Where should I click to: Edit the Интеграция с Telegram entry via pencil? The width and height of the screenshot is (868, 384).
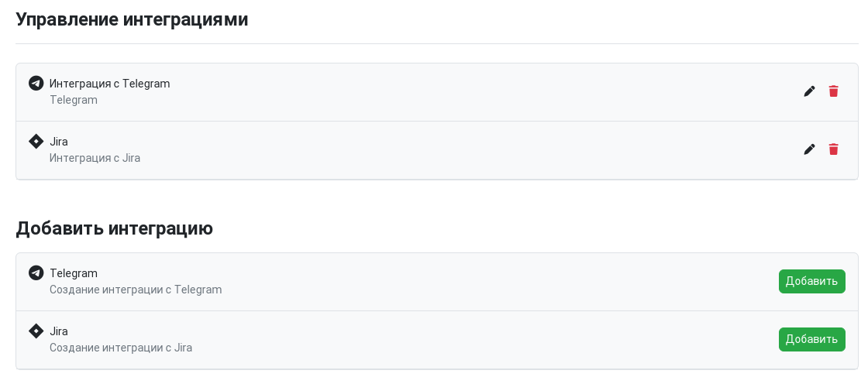[x=809, y=91]
